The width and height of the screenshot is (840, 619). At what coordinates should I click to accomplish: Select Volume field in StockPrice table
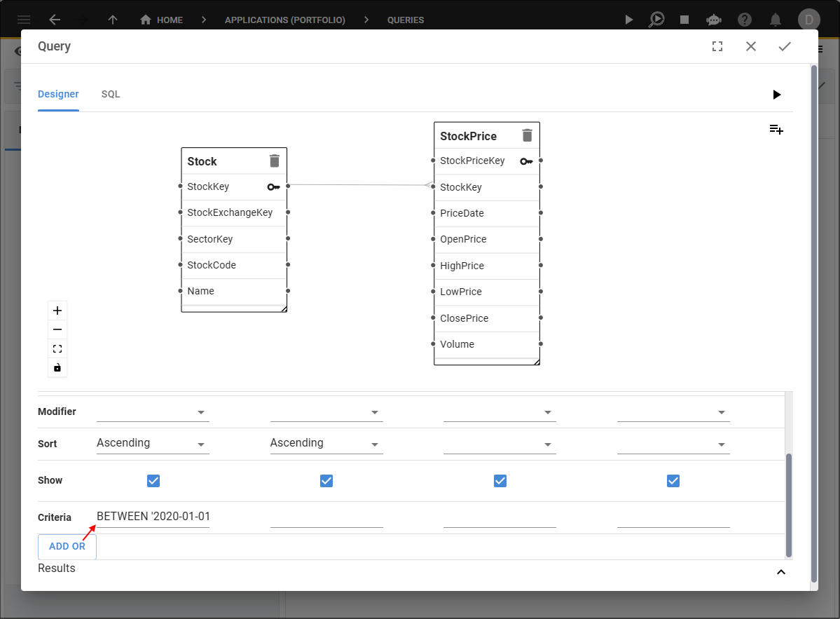tap(486, 344)
